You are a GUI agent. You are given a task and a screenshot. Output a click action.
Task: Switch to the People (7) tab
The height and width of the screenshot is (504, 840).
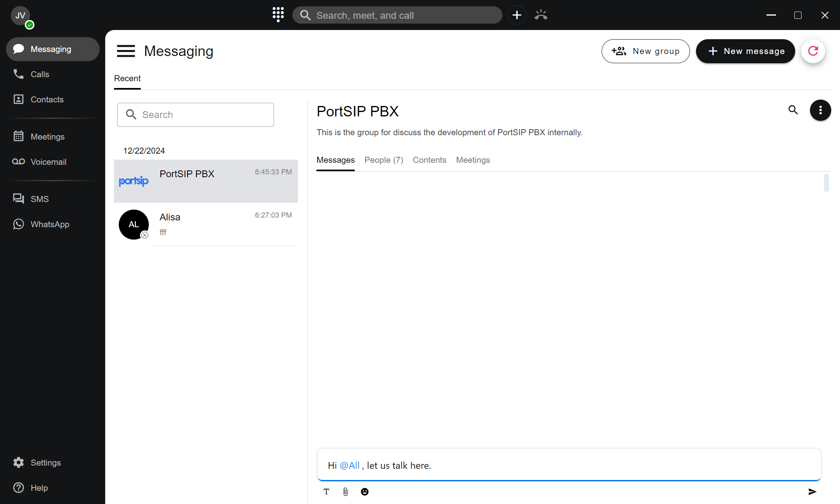pyautogui.click(x=384, y=160)
